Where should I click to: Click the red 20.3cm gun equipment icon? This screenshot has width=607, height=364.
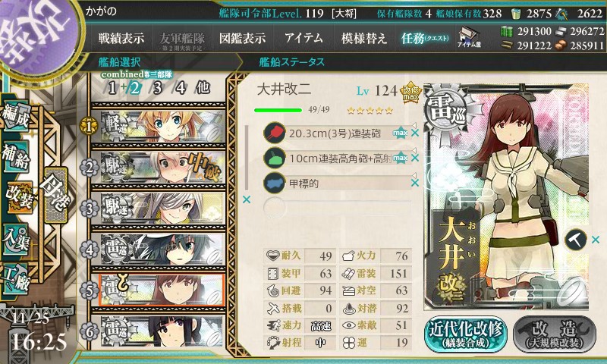click(274, 133)
